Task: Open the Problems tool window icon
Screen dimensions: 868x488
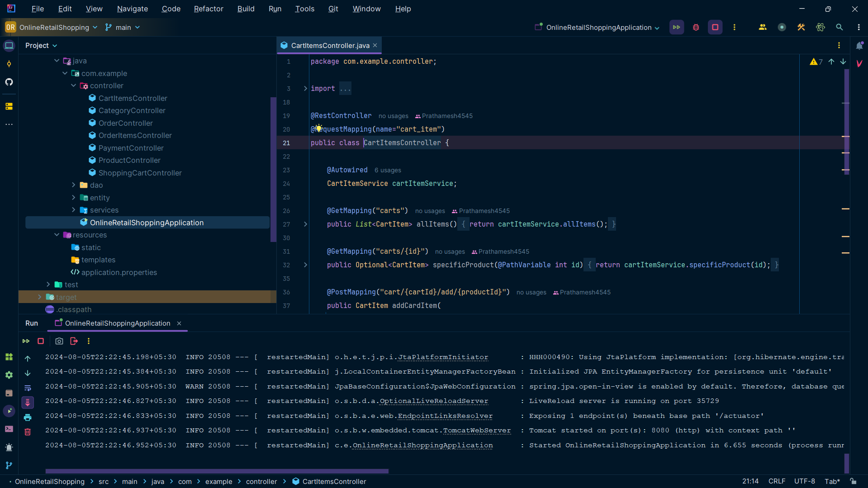Action: tap(9, 447)
